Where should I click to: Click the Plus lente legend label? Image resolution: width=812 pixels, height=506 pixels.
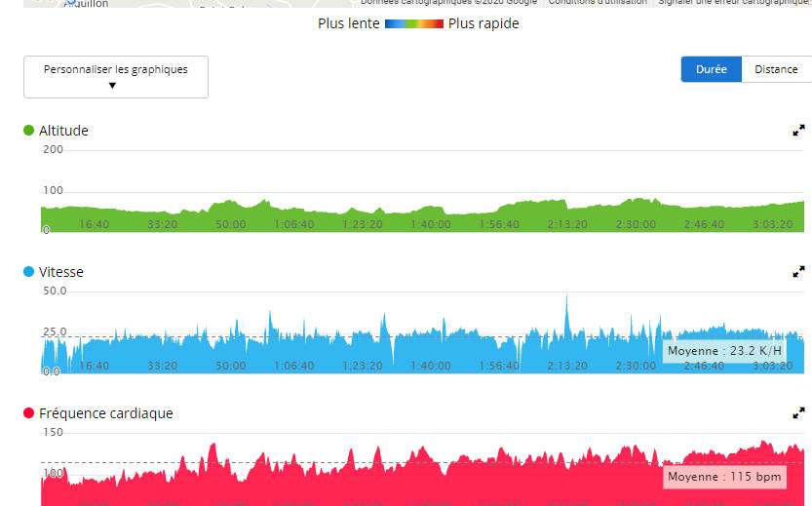[349, 23]
